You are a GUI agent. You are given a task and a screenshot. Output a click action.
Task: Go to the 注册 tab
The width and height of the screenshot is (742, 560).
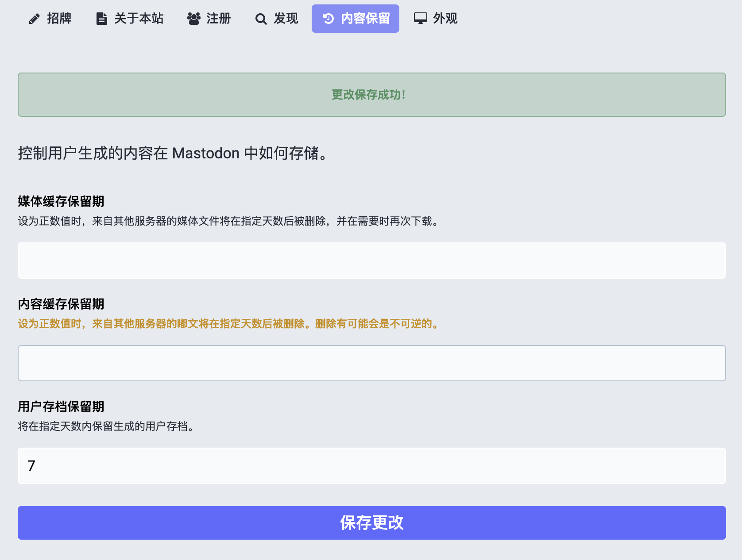(218, 19)
